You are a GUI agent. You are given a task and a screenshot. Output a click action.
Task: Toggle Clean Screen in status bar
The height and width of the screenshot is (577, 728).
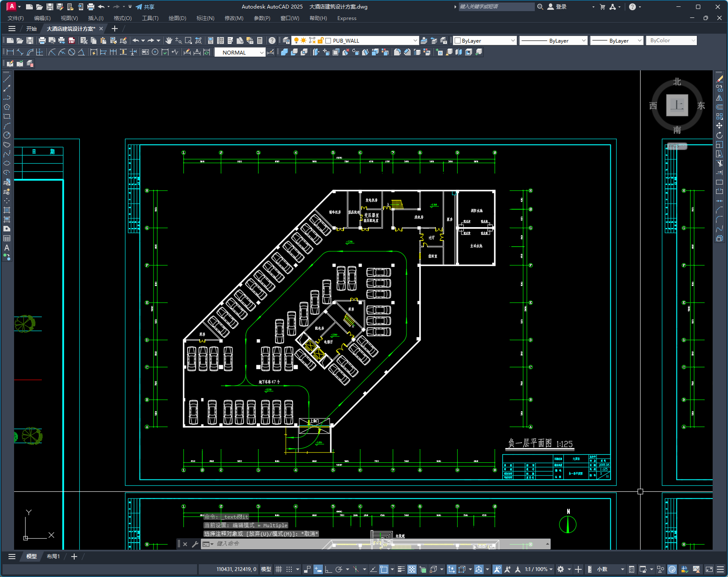click(709, 569)
